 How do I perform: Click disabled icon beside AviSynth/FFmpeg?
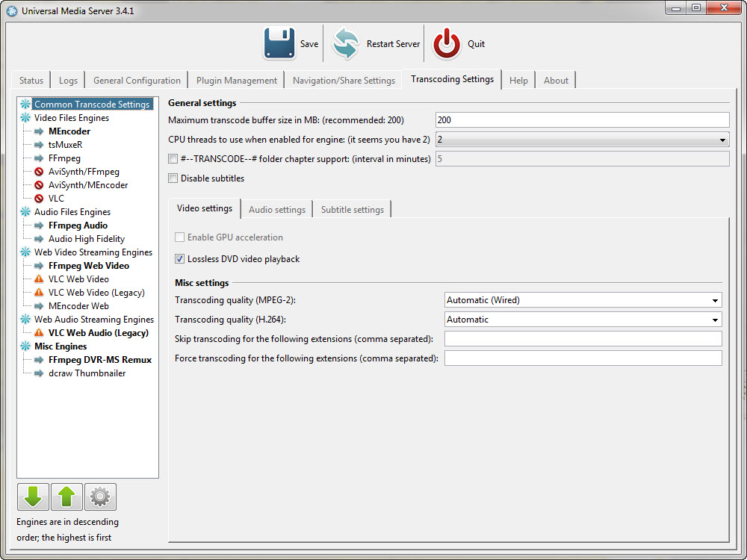[39, 172]
